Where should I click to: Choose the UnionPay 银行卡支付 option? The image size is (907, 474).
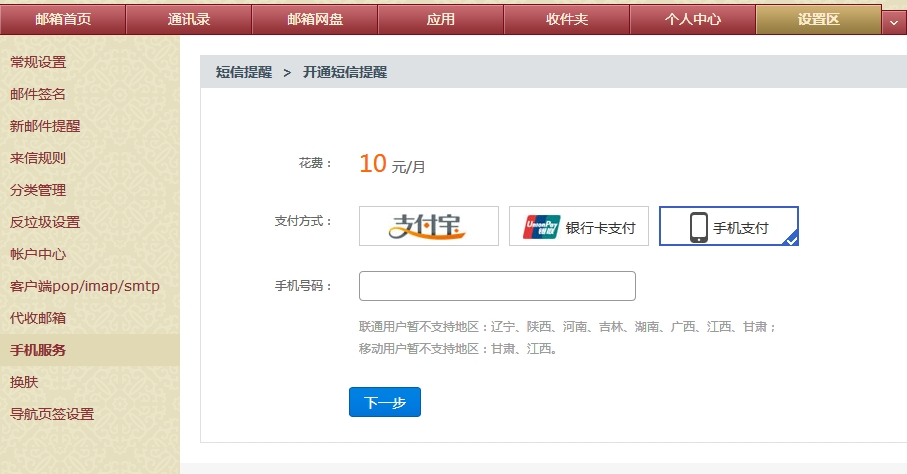coord(578,226)
